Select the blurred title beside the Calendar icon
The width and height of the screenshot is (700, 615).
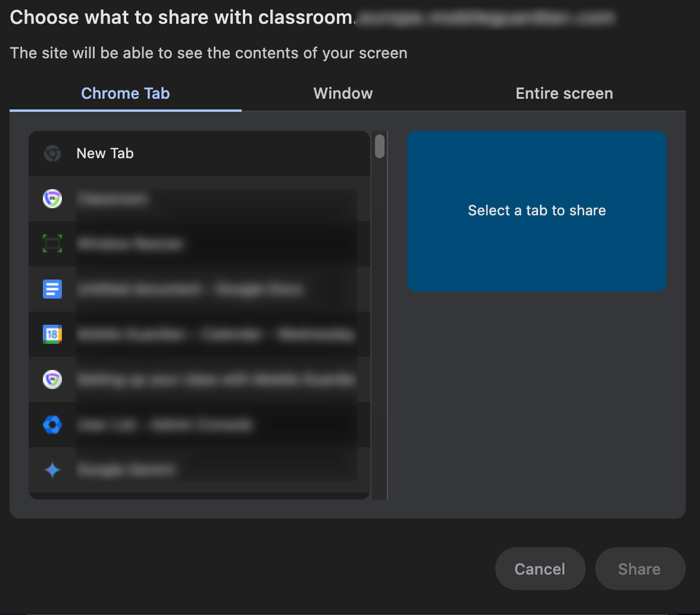pos(214,335)
